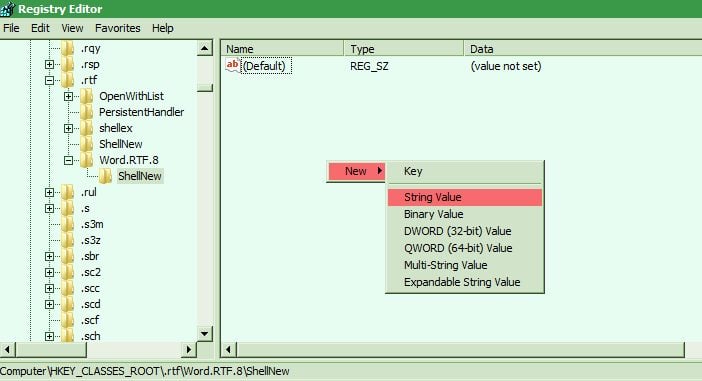This screenshot has width=702, height=381.
Task: Collapse the Word.RTF.8 key
Action: [68, 160]
